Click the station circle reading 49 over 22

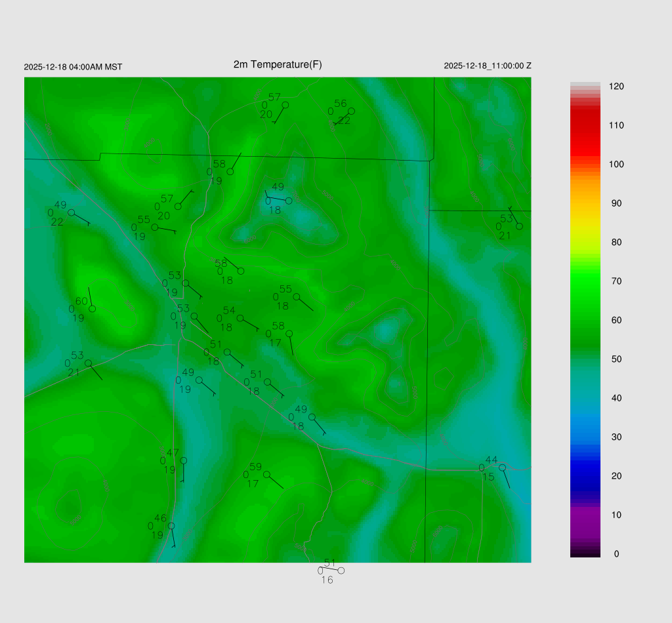click(x=71, y=212)
